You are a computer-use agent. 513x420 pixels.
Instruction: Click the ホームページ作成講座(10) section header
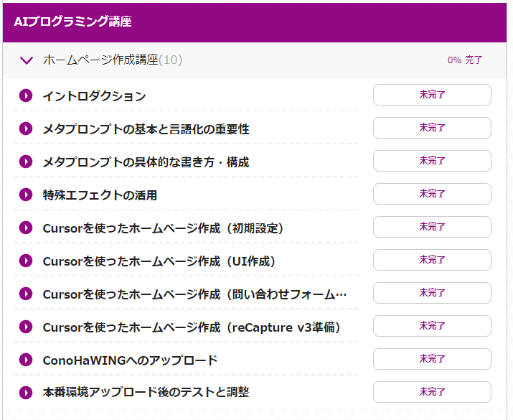pos(112,60)
